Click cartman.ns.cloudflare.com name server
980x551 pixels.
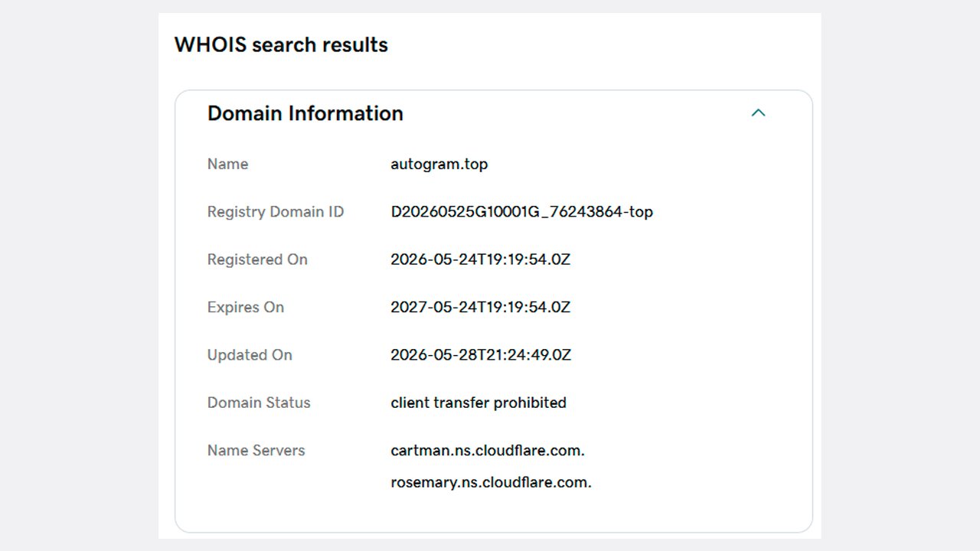coord(488,451)
